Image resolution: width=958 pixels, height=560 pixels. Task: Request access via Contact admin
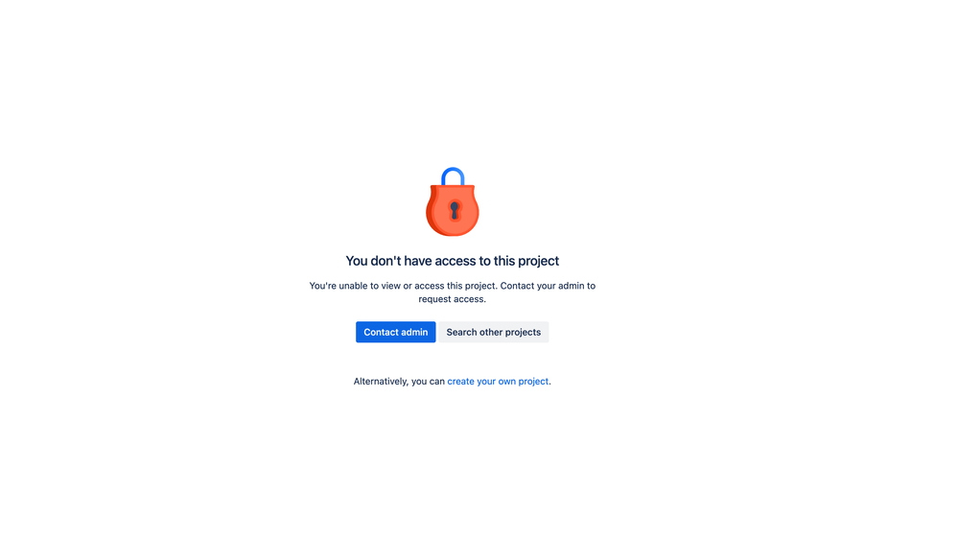[x=396, y=332]
